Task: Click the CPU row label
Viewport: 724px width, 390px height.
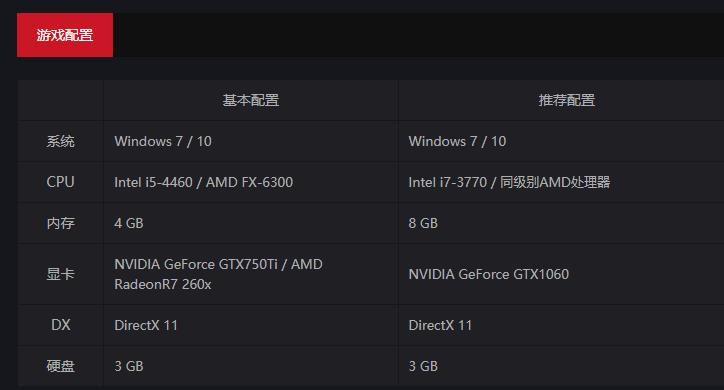Action: tap(60, 182)
